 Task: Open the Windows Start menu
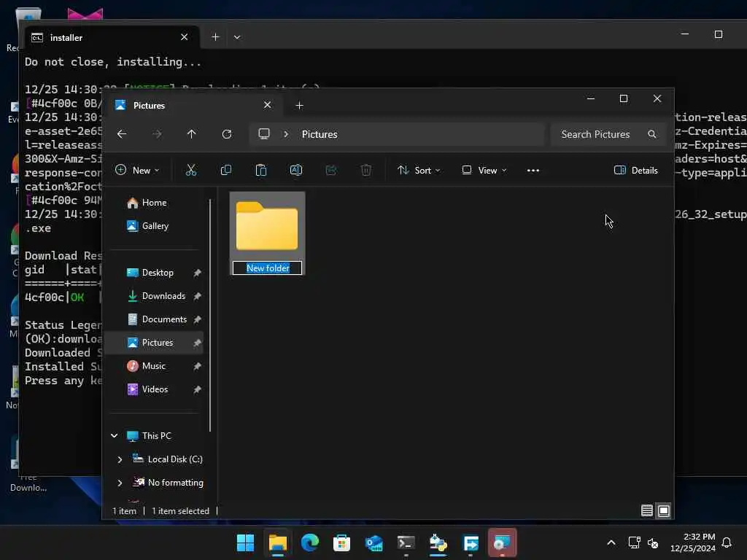coord(245,542)
